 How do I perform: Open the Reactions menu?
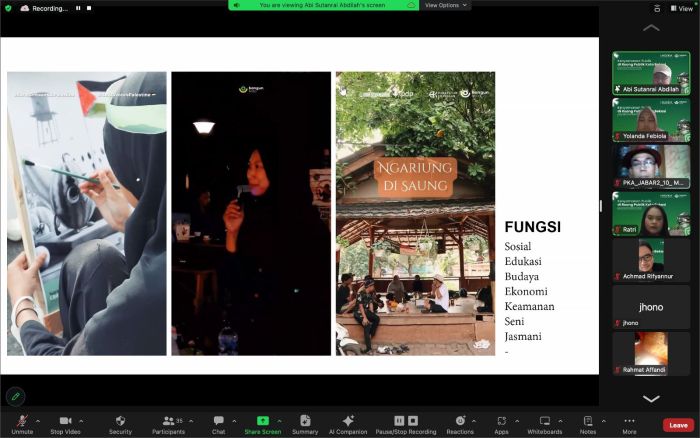(x=460, y=422)
